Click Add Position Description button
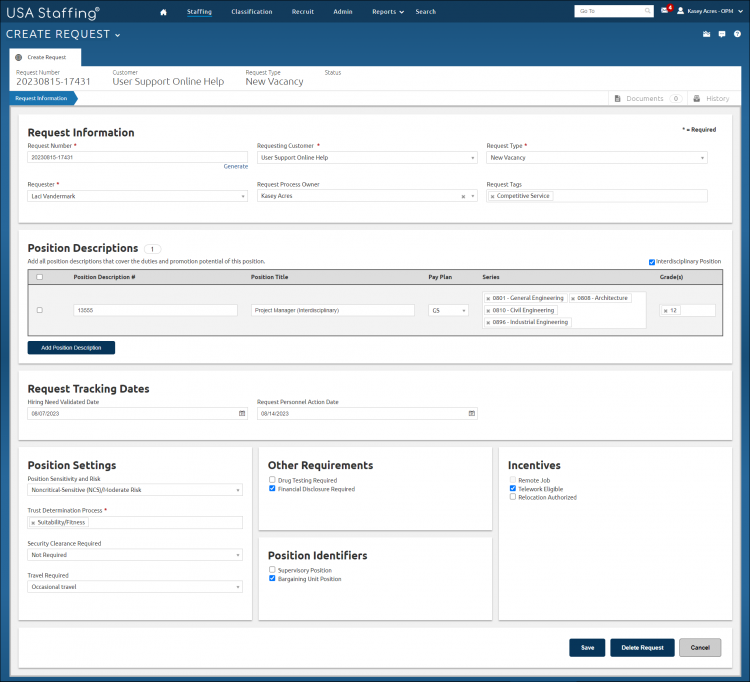Image resolution: width=750 pixels, height=682 pixels. (x=71, y=348)
